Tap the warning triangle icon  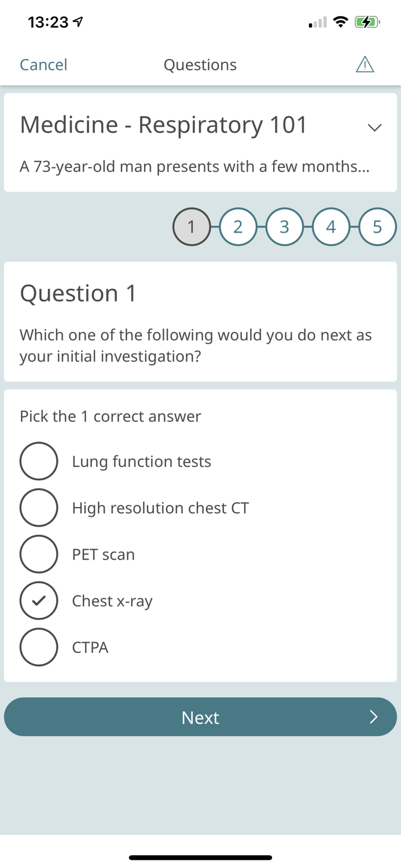pyautogui.click(x=365, y=64)
